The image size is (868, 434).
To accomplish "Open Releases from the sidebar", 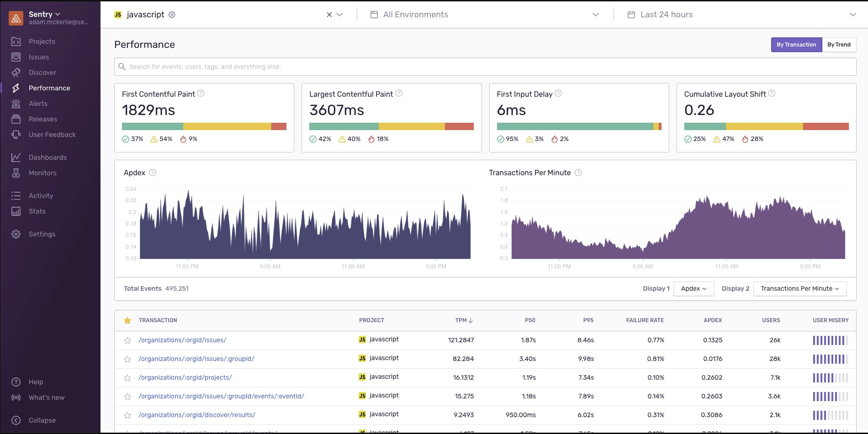I will pos(42,119).
